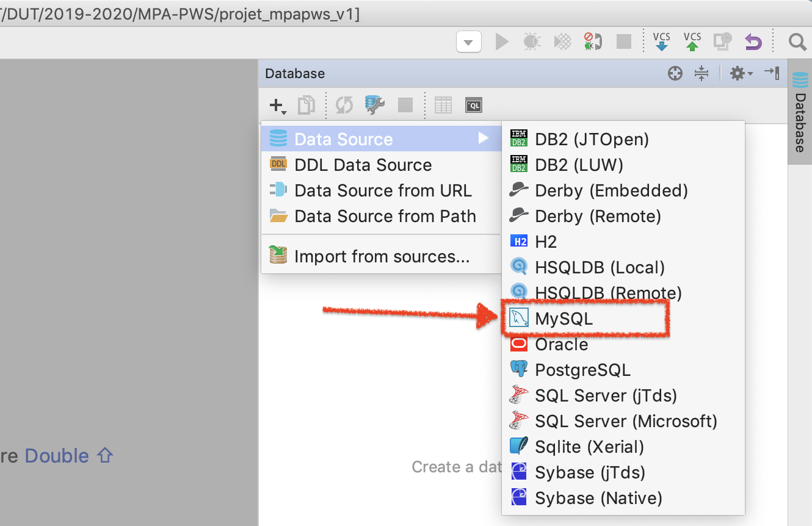Click the Table Editor grid icon
The height and width of the screenshot is (526, 812).
tap(443, 106)
